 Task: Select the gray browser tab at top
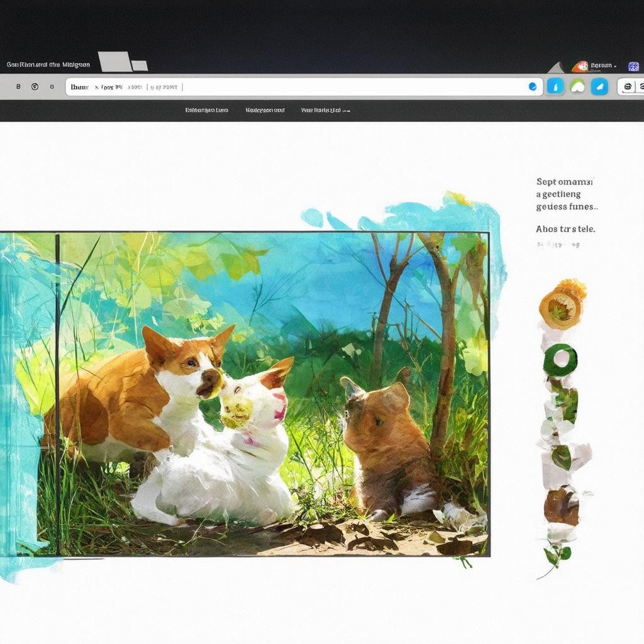(116, 62)
